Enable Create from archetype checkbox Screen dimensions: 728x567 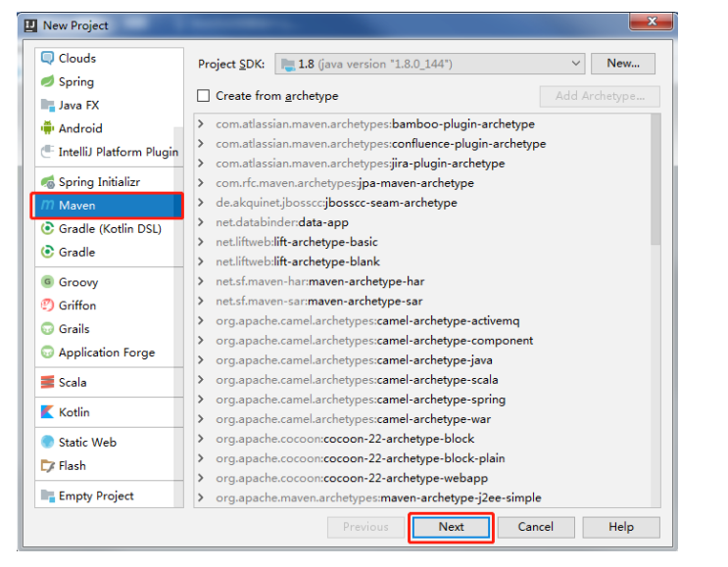(x=204, y=96)
